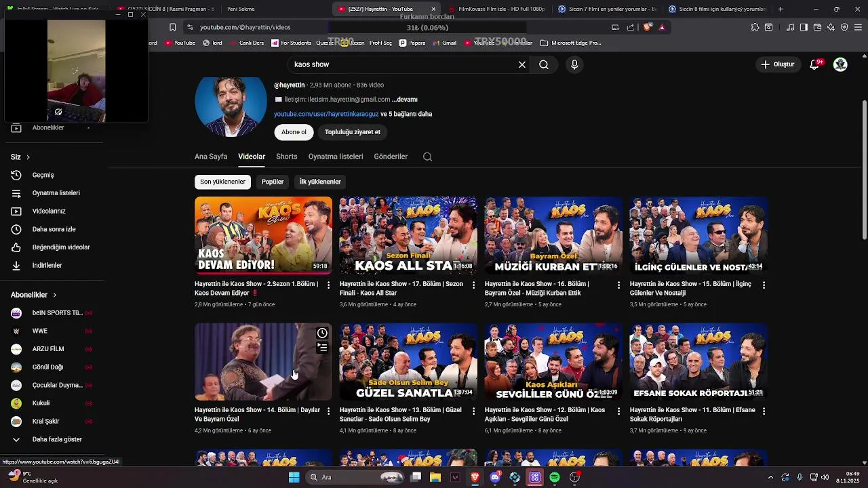868x488 pixels.
Task: Open options menu for 11. Bölüm video
Action: tap(764, 411)
